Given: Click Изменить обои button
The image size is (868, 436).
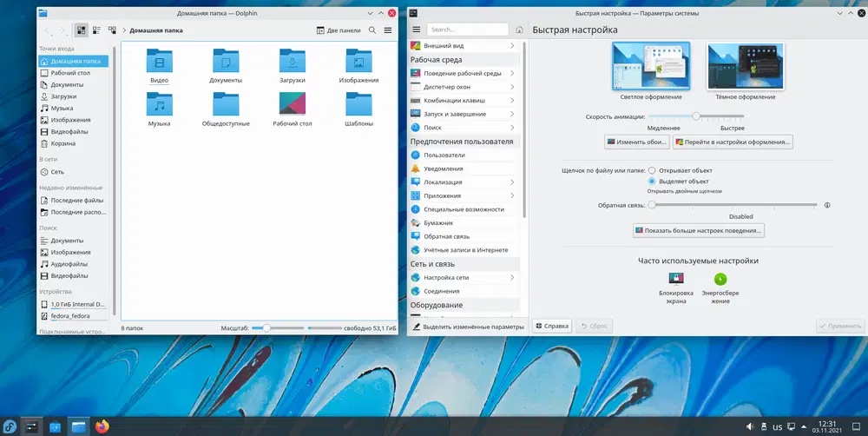Looking at the screenshot, I should pos(636,142).
